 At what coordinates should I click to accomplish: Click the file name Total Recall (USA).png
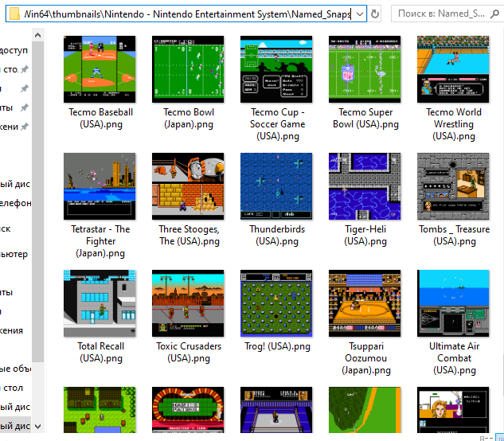tap(100, 353)
